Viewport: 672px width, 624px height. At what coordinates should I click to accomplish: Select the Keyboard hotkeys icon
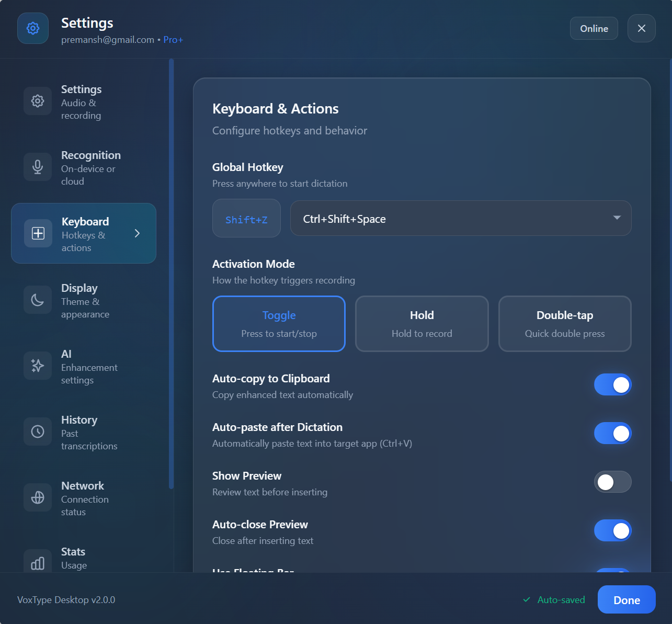coord(38,233)
